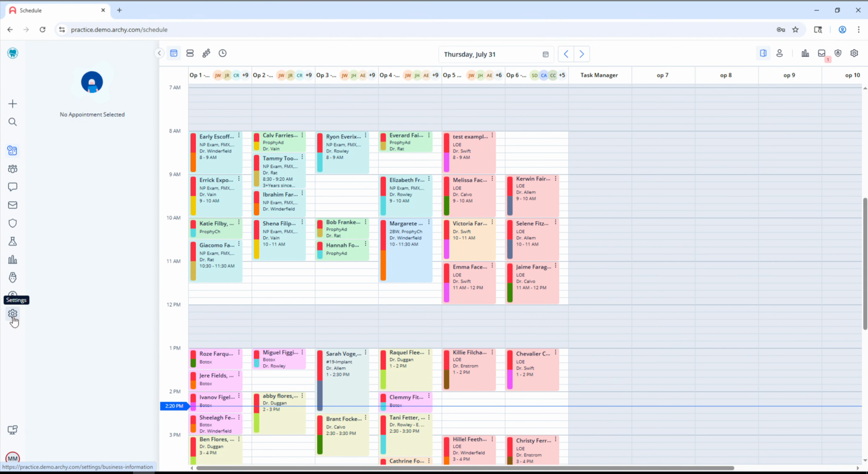Click the MM user avatar
Viewport: 868px width, 474px height.
pos(12,458)
